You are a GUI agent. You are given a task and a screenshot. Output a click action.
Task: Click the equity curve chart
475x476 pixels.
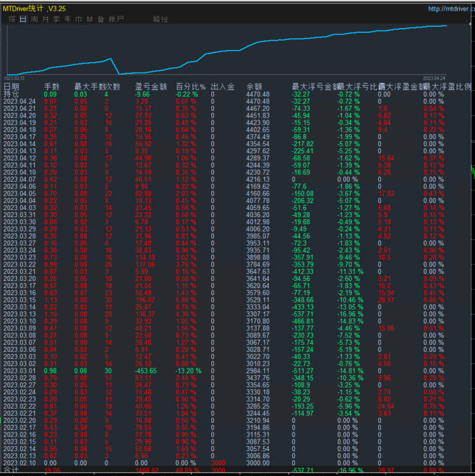point(226,50)
